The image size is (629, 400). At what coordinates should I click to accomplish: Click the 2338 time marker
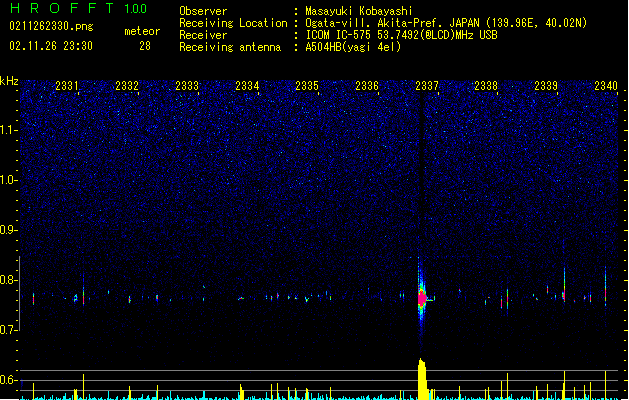click(486, 86)
